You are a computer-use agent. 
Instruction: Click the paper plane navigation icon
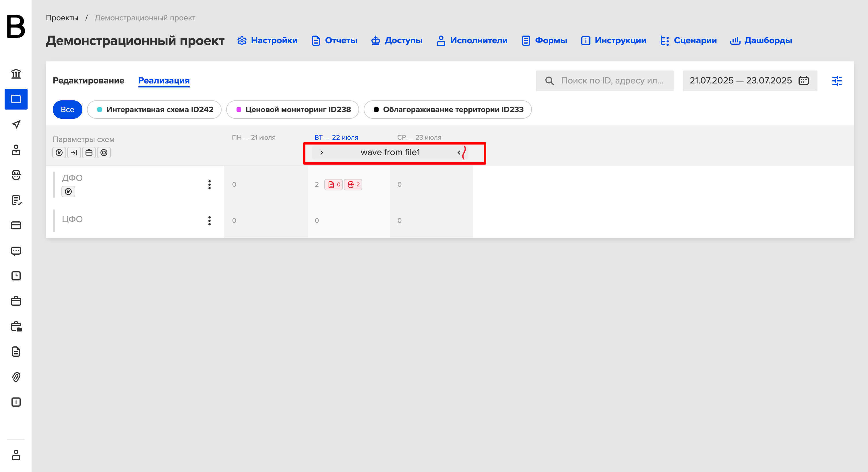click(x=16, y=124)
